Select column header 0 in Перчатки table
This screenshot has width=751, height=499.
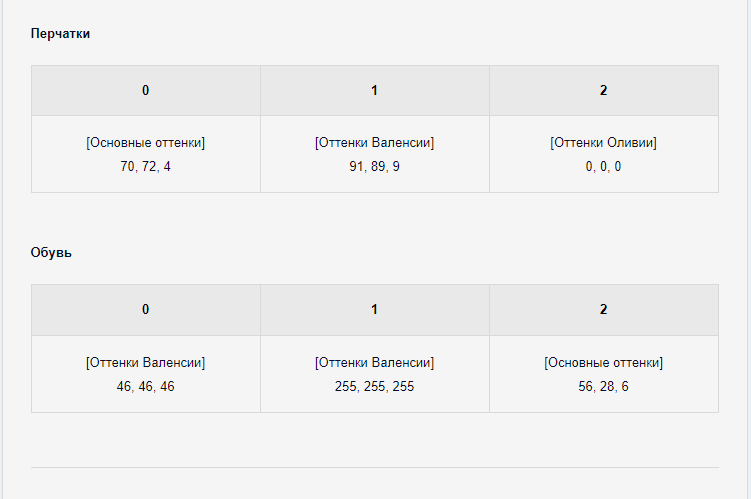tap(146, 91)
